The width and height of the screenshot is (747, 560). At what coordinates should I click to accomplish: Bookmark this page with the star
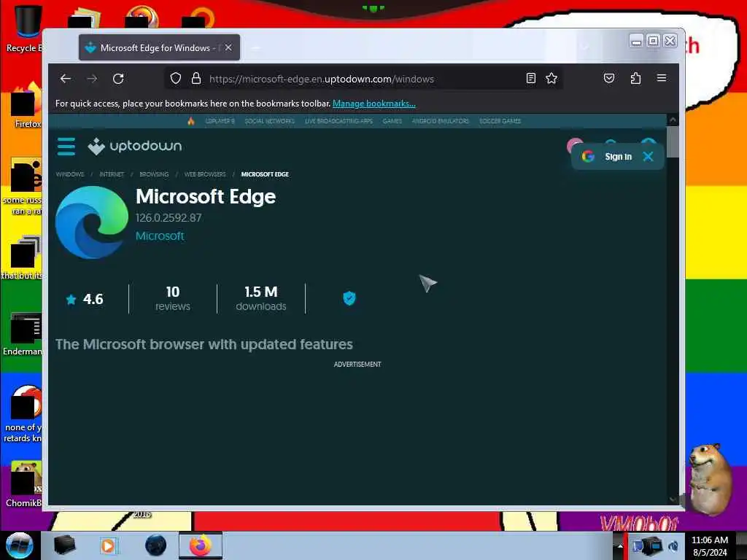click(x=551, y=79)
